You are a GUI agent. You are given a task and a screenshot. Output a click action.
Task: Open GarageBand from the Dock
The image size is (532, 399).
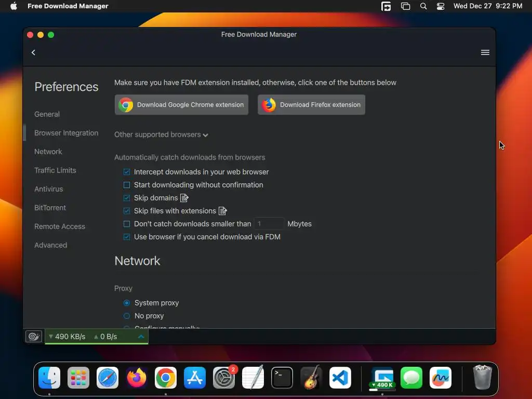pos(311,378)
